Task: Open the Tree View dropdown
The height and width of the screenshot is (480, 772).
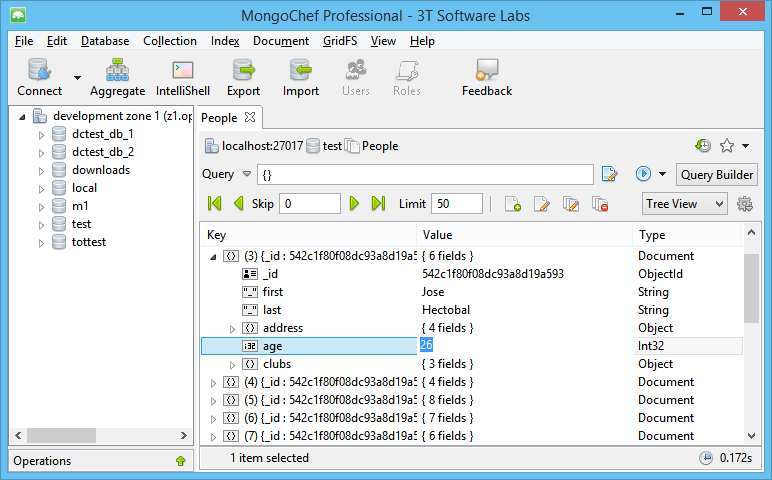Action: click(x=684, y=204)
